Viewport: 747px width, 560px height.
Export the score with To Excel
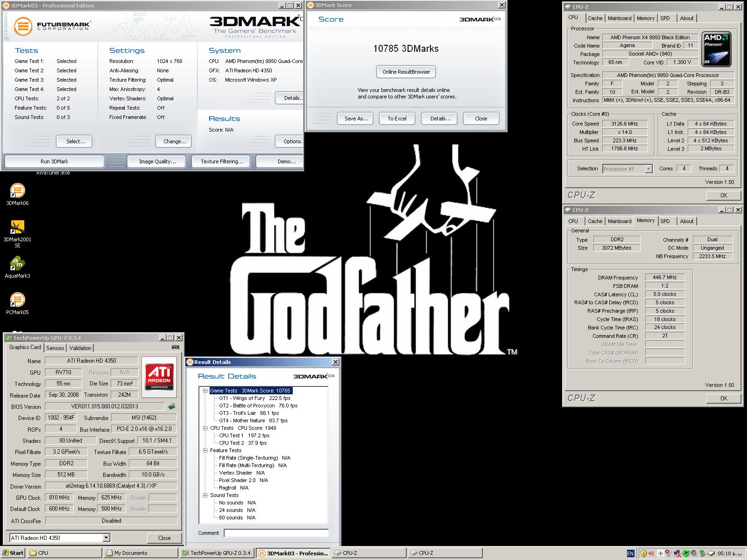[397, 119]
